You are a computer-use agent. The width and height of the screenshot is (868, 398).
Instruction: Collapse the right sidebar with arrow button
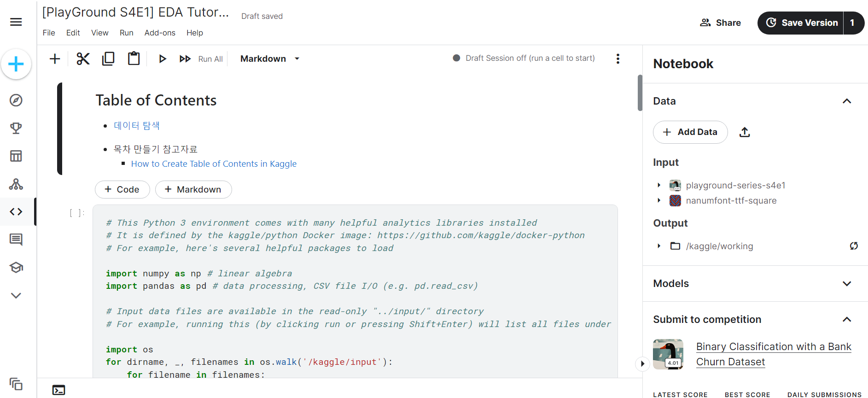coord(642,363)
